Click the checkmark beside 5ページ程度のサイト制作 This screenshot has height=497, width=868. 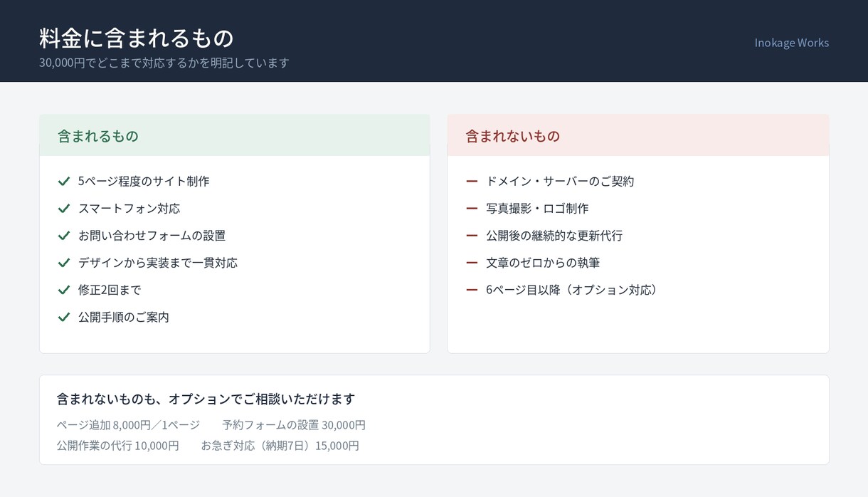[x=64, y=181]
